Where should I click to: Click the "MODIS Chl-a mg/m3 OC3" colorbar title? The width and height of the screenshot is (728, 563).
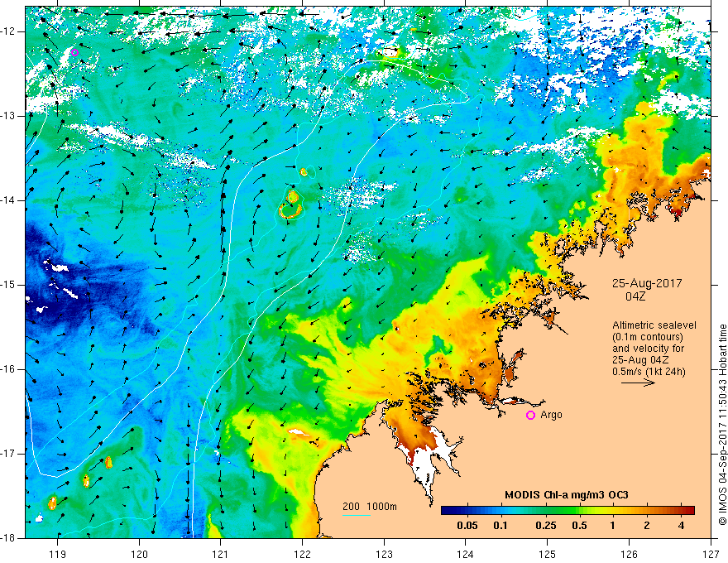coord(567,495)
